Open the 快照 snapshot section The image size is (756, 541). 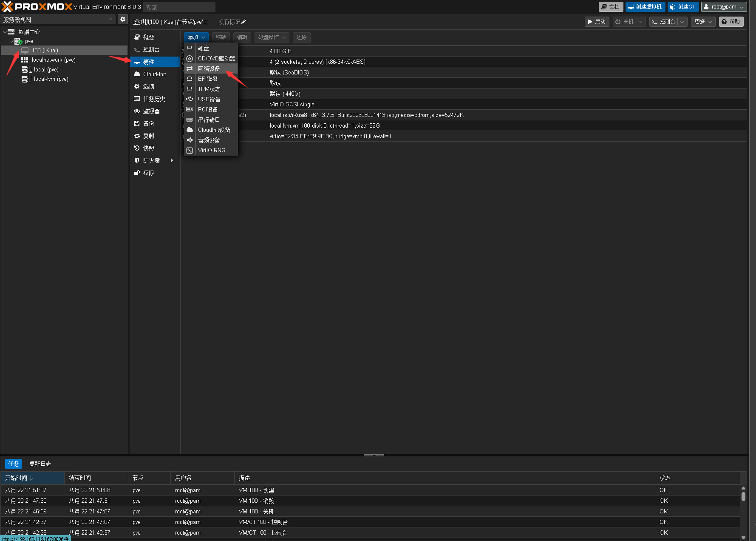click(x=148, y=148)
